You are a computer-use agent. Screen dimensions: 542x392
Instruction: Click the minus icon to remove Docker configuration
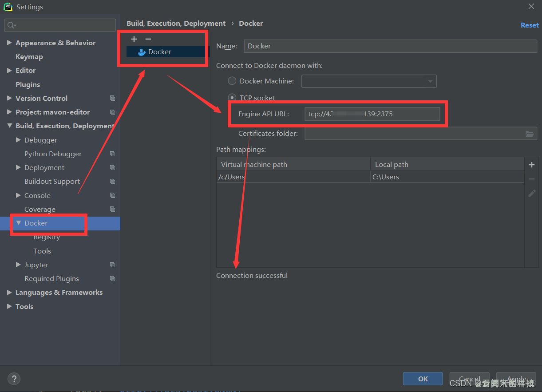click(x=148, y=39)
